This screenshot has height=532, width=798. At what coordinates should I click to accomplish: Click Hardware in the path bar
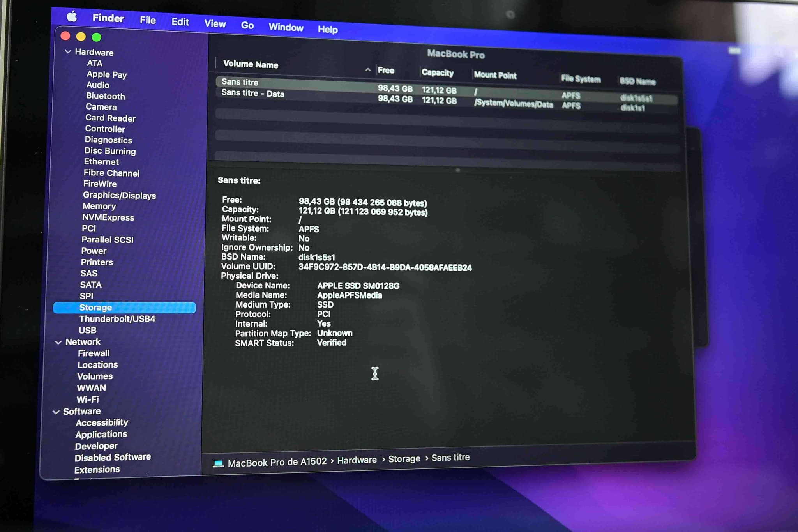tap(357, 460)
